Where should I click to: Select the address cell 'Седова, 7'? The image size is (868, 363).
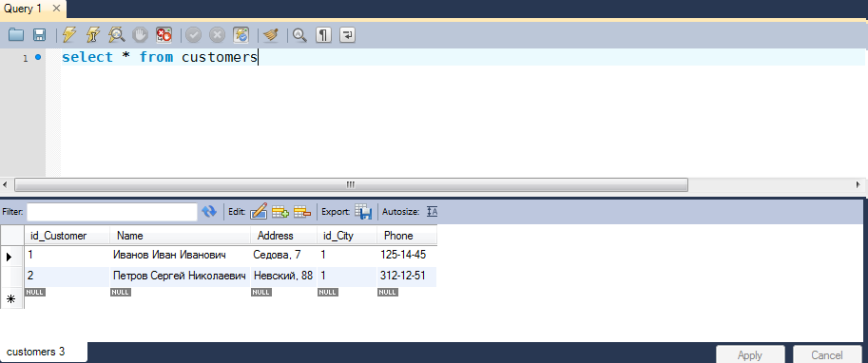point(283,255)
